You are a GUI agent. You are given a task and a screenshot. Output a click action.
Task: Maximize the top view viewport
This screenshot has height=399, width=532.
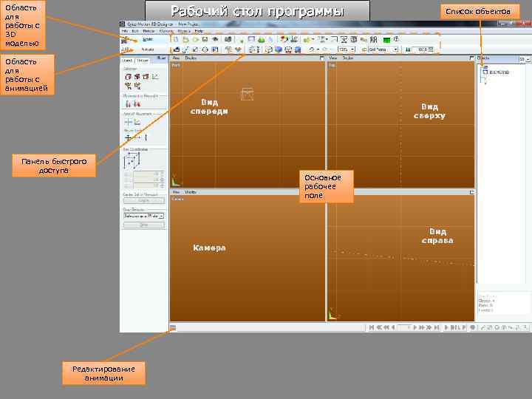pyautogui.click(x=471, y=58)
